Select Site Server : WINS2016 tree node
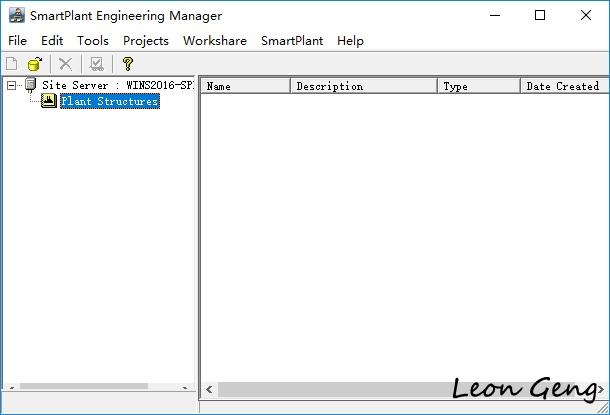The image size is (610, 415). point(117,85)
